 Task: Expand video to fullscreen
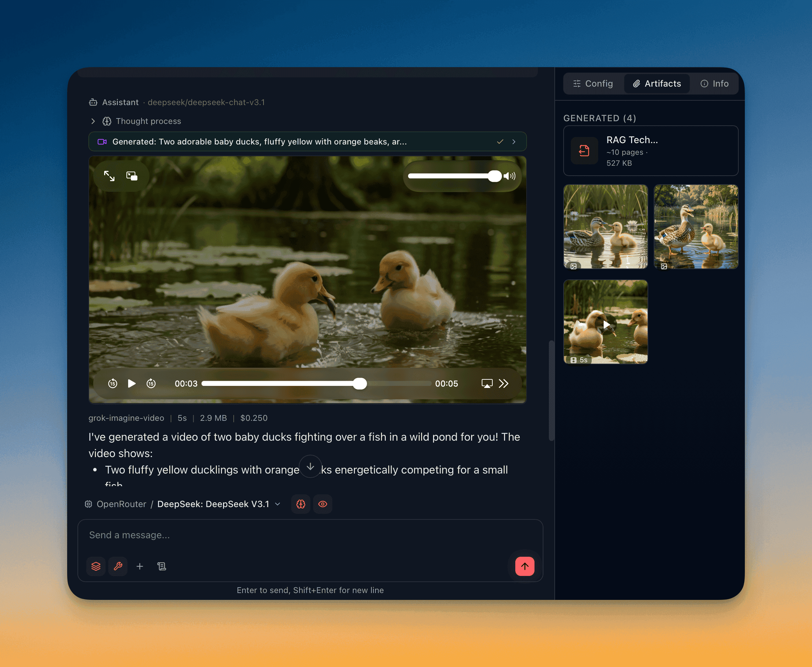(x=109, y=176)
